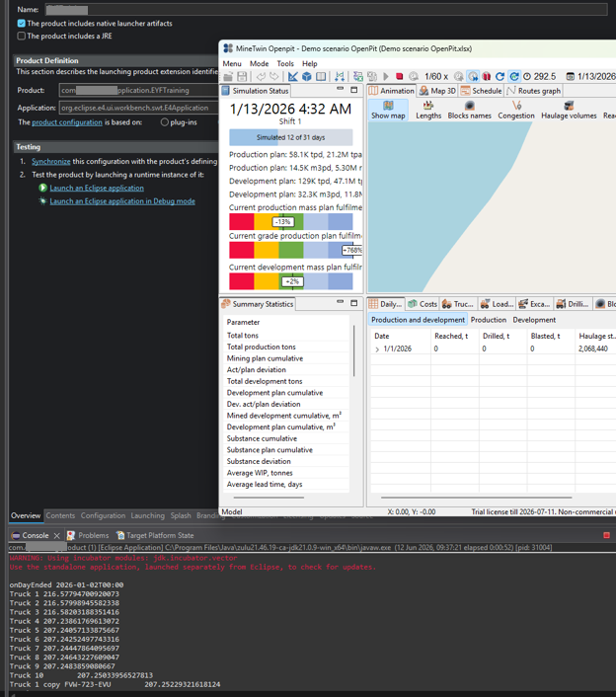The width and height of the screenshot is (616, 697).
Task: Open the Costs tab
Action: click(x=423, y=304)
